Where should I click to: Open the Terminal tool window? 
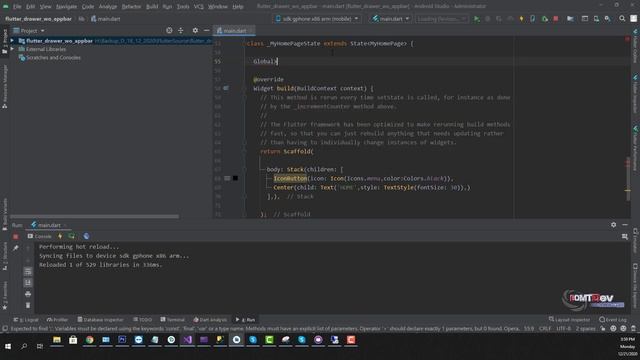click(x=173, y=320)
